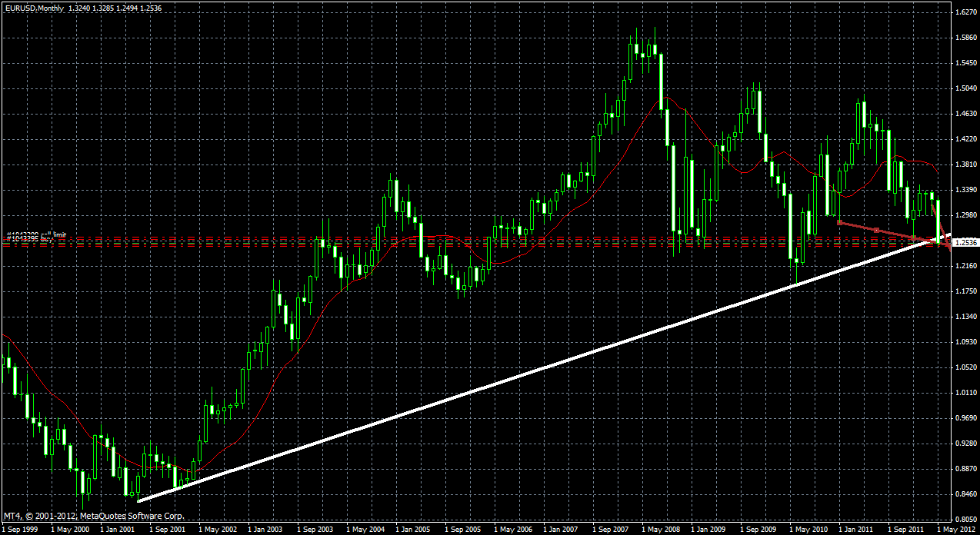Click the 1.3810 price axis label

point(966,164)
